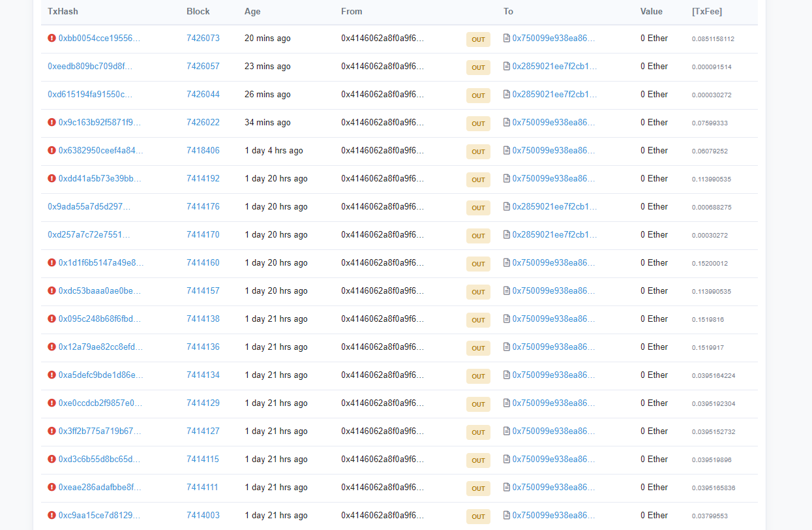Open To address 0x750099e938ea86 in block 7426022 row

(x=554, y=122)
